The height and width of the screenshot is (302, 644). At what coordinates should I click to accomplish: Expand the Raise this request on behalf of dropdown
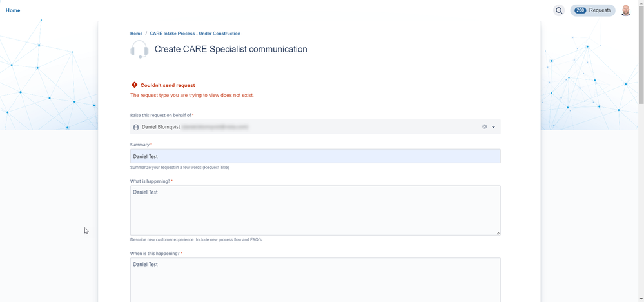click(x=494, y=127)
